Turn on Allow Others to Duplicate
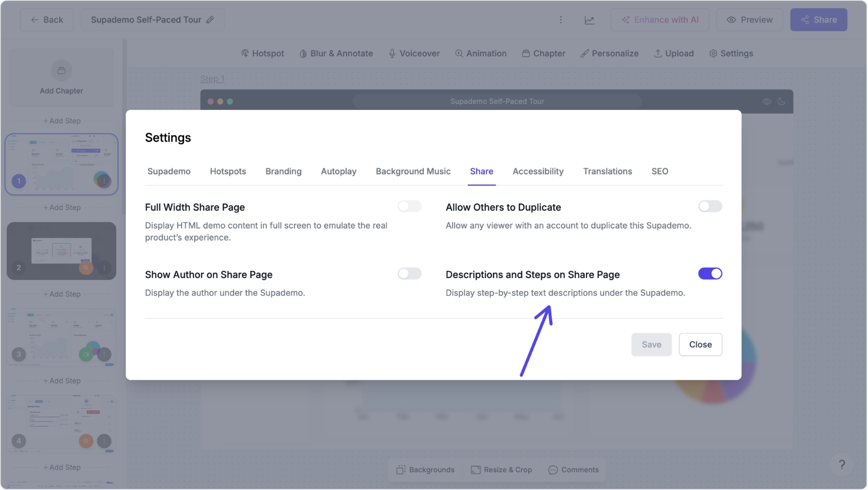 click(710, 206)
